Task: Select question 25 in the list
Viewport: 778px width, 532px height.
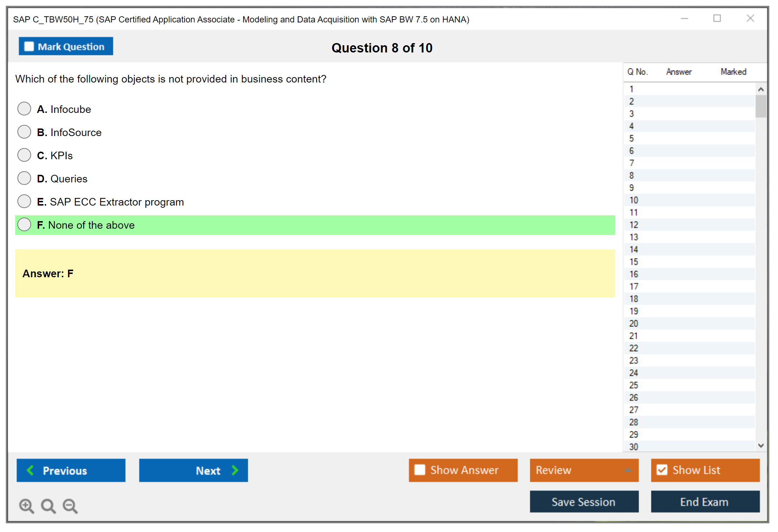Action: pyautogui.click(x=634, y=385)
